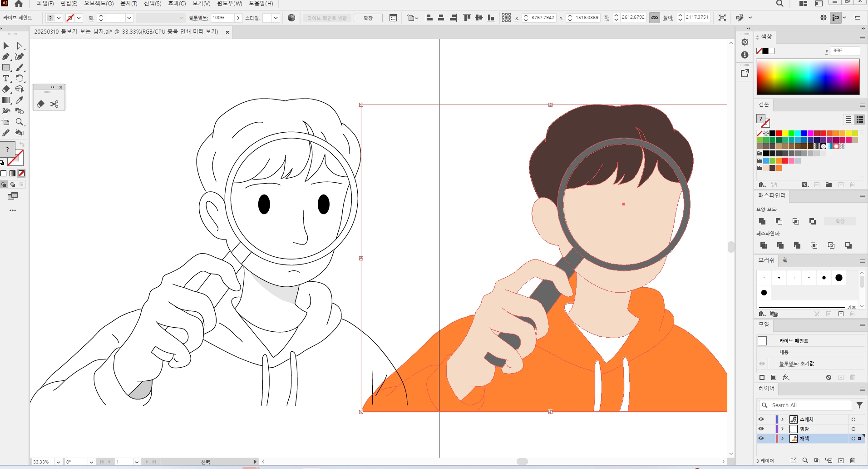The height and width of the screenshot is (469, 868).
Task: Click the Minus Front icon in Pathfinder
Action: pyautogui.click(x=779, y=221)
